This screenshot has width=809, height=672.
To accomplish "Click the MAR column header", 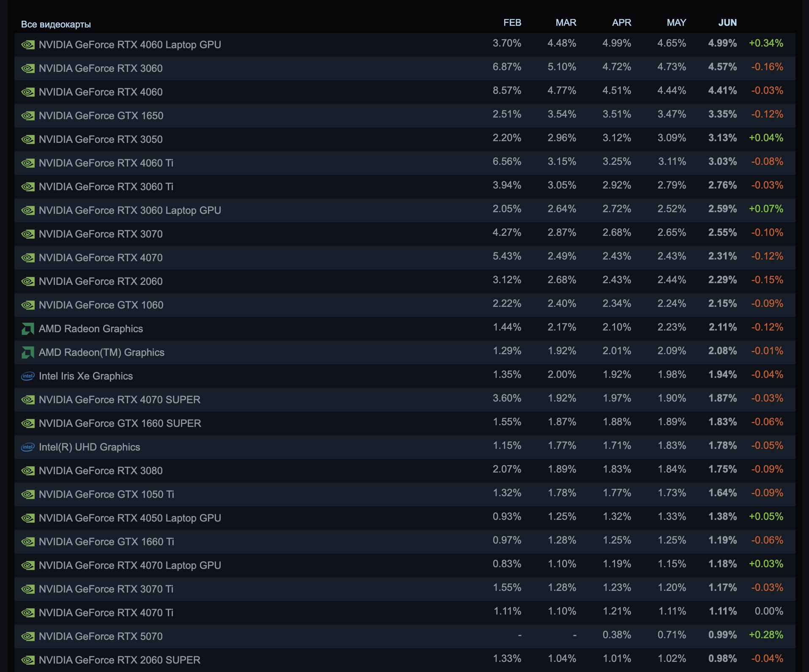I will point(566,23).
